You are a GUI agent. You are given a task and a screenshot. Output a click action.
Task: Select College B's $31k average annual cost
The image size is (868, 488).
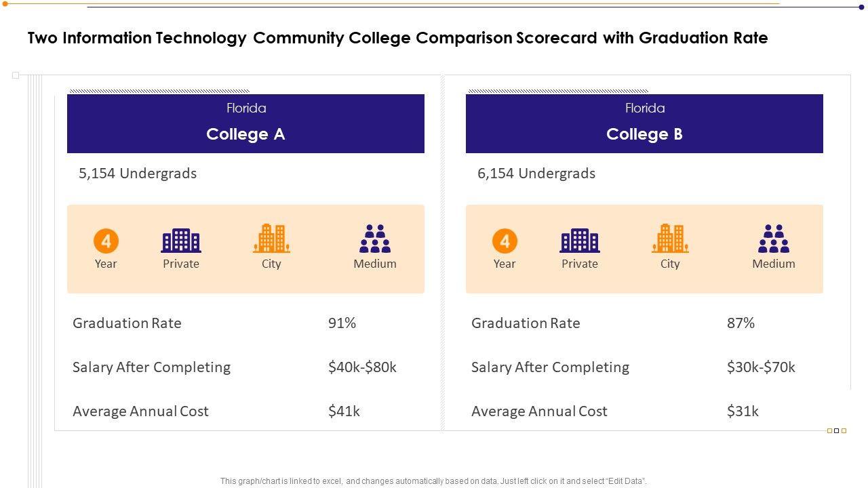(x=743, y=411)
